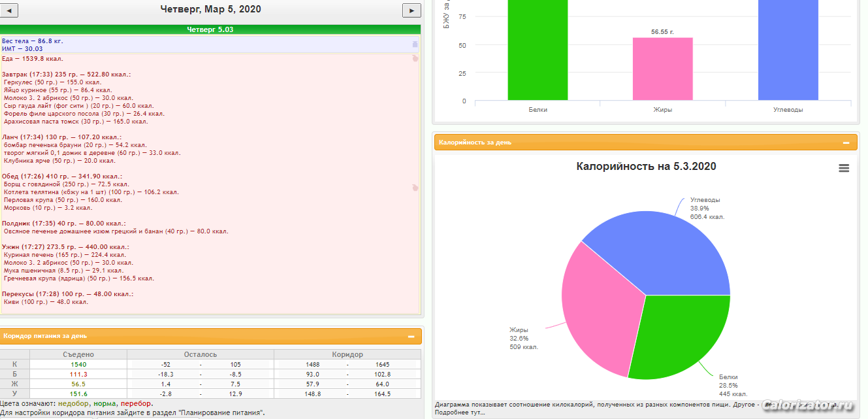Click the food apple icon beside Еда
This screenshot has height=419, width=868.
point(415,58)
